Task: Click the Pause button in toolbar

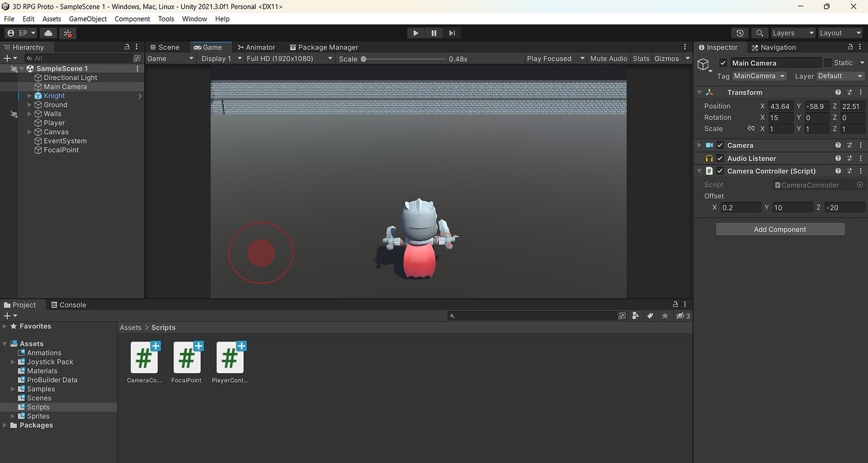Action: [434, 33]
